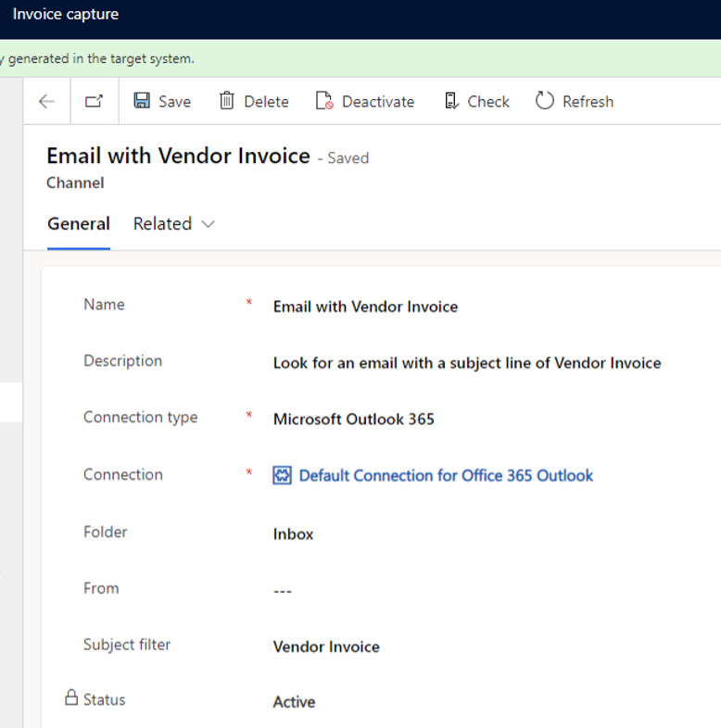
Task: Select the Refresh command
Action: tap(575, 101)
